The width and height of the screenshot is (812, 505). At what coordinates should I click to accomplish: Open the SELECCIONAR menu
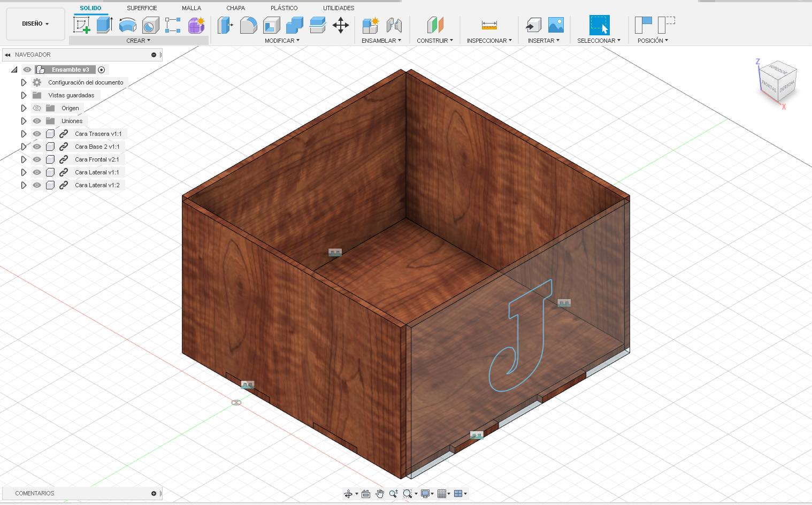coord(599,41)
